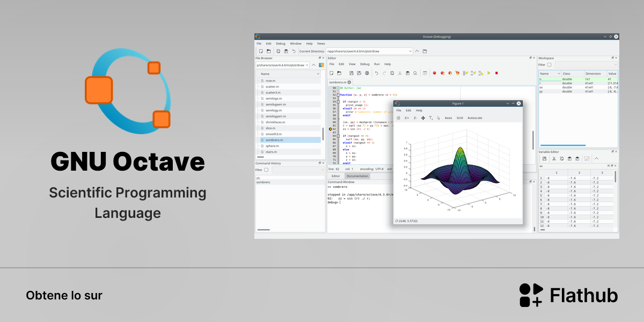Collapse code fold at line 54
The height and width of the screenshot is (322, 644).
[338, 101]
